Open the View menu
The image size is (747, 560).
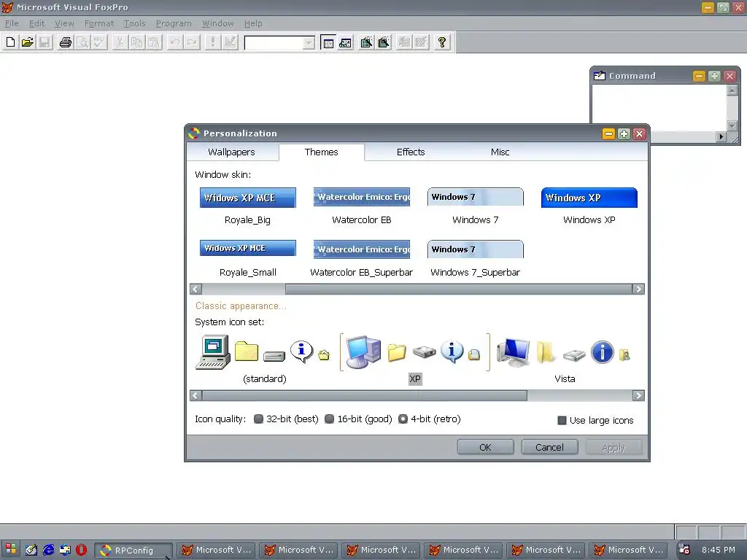pyautogui.click(x=64, y=23)
